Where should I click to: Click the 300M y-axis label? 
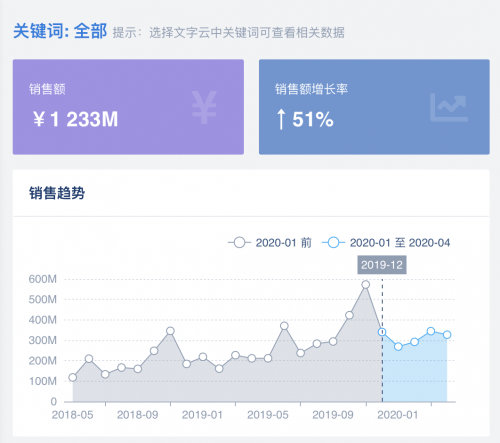(43, 340)
